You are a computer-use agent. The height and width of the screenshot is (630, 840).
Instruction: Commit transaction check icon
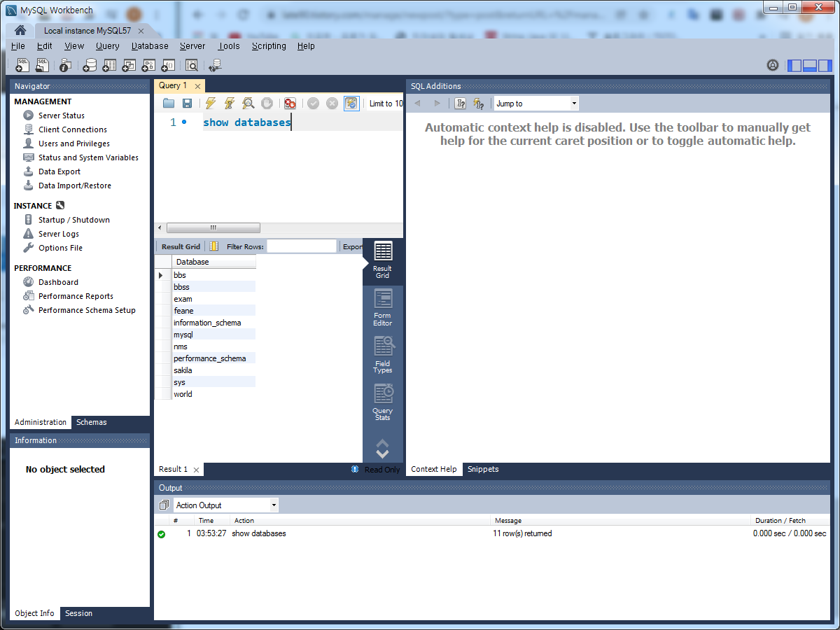(313, 104)
